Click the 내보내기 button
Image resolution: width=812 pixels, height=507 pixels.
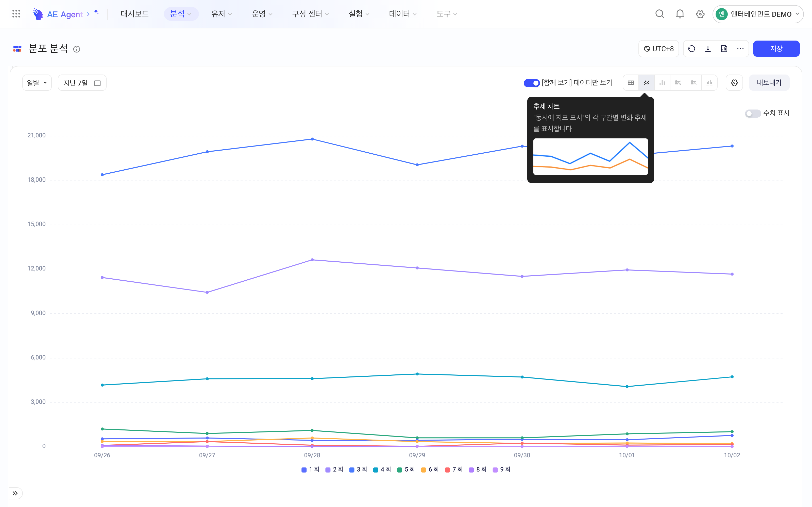coord(769,83)
